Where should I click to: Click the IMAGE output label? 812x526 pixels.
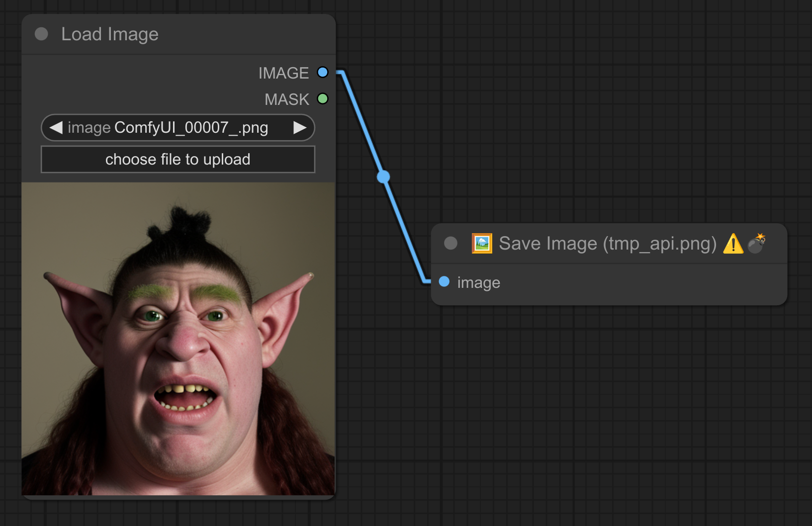coord(283,73)
